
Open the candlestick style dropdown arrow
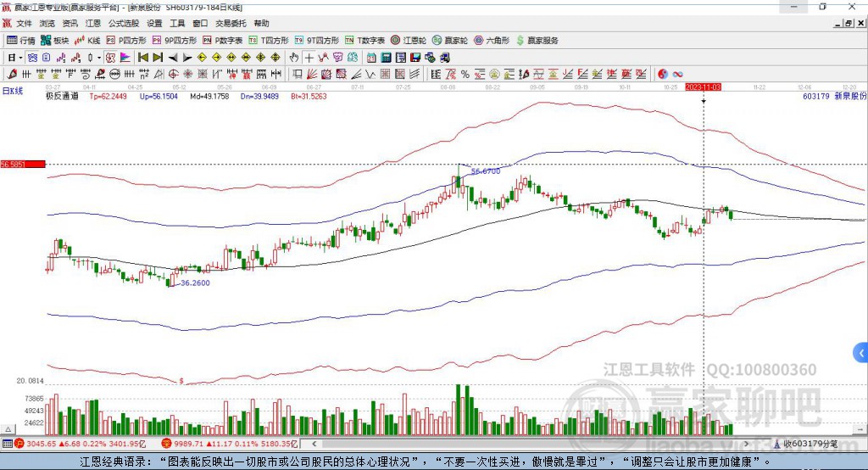click(x=99, y=58)
